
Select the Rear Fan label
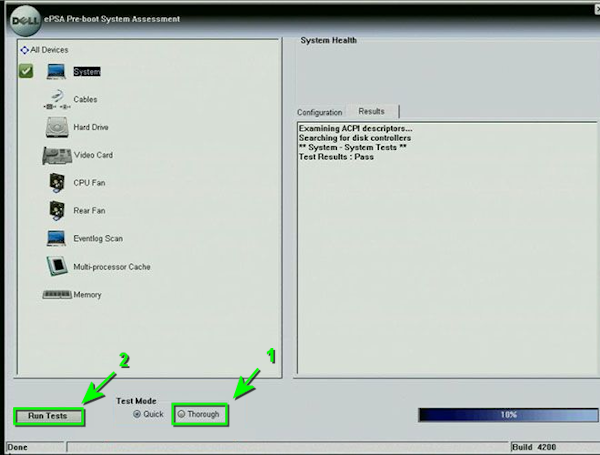pyautogui.click(x=90, y=210)
